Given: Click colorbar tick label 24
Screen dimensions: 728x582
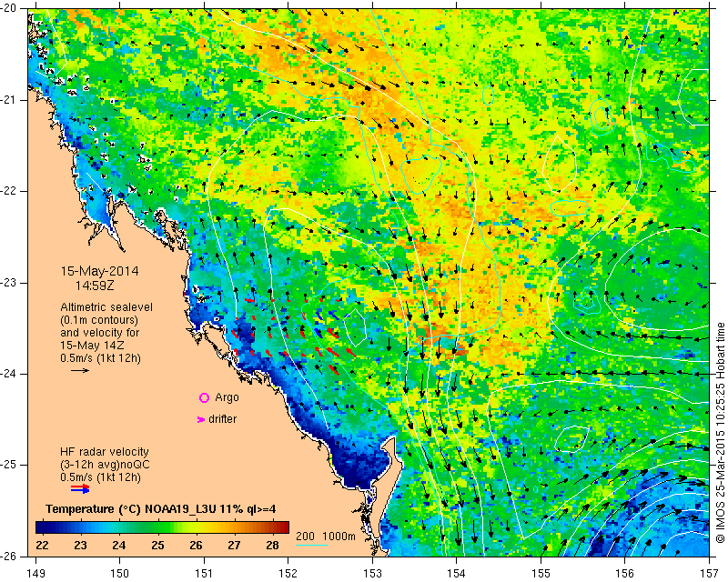Looking at the screenshot, I should click(119, 545).
